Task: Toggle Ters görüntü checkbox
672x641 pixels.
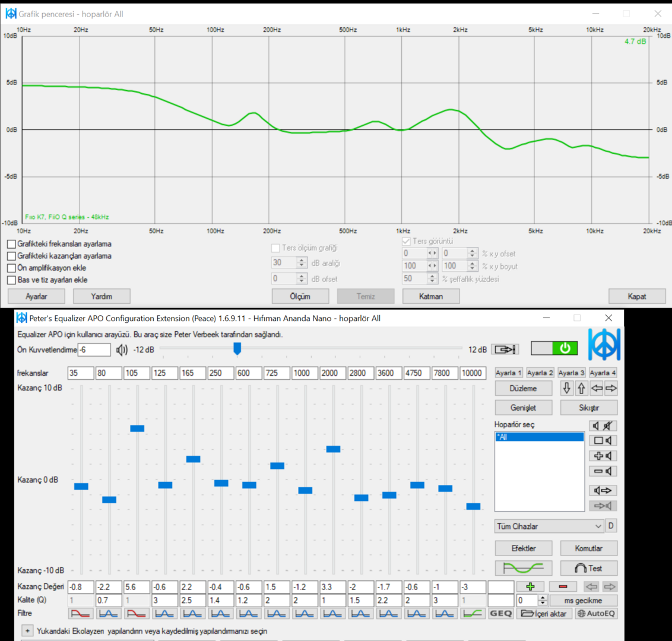Action: tap(406, 242)
